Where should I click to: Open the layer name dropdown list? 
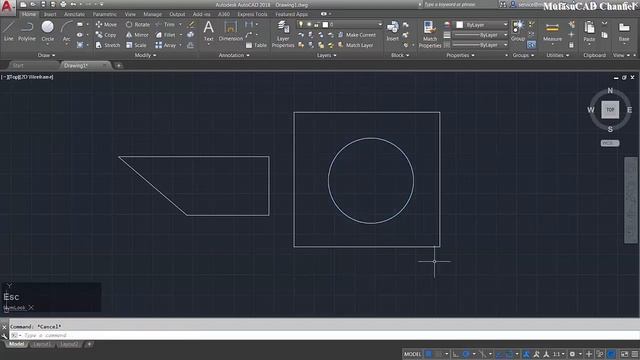[x=380, y=24]
